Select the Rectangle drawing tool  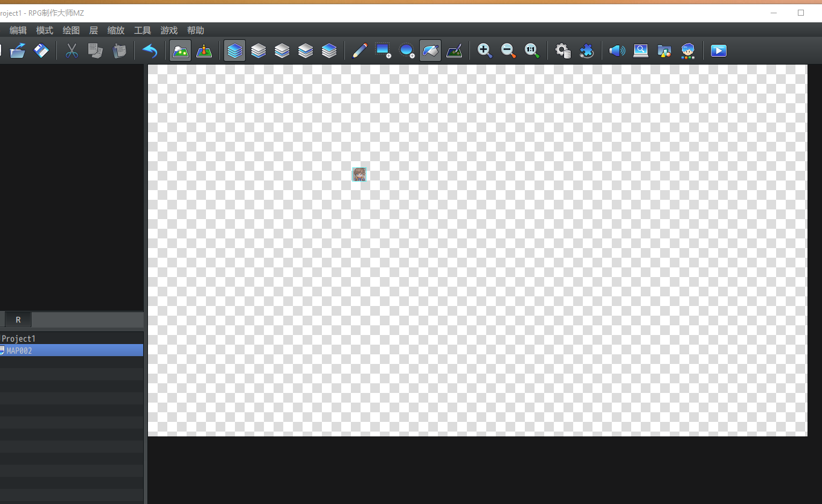point(383,51)
